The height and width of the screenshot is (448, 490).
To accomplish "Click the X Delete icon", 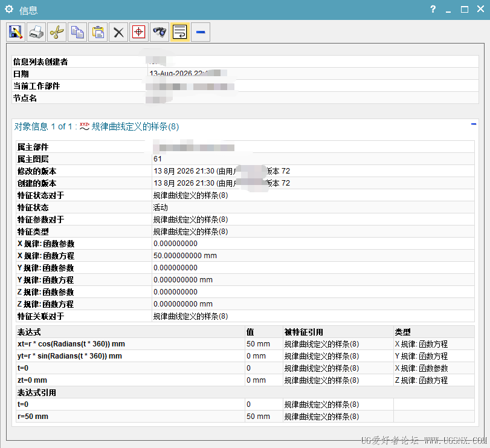I will (118, 32).
